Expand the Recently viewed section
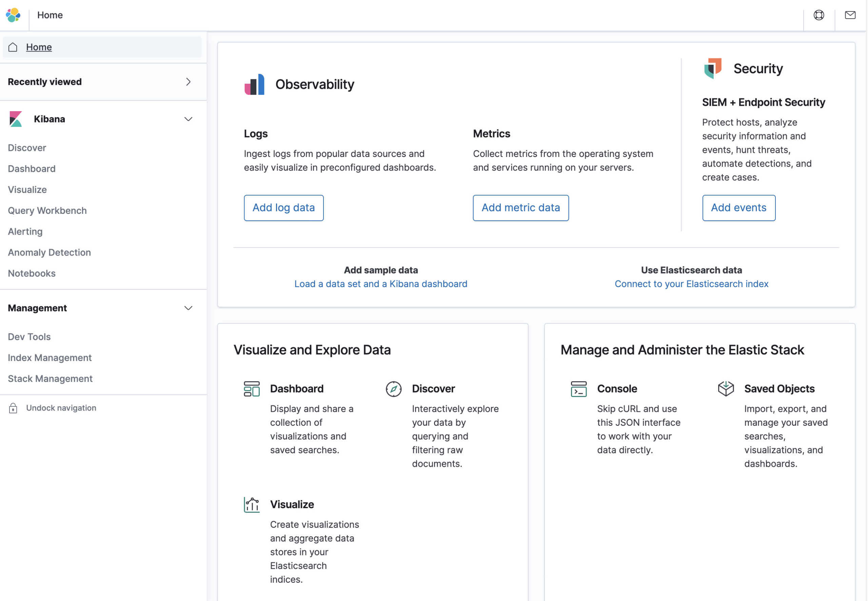868x601 pixels. [188, 82]
